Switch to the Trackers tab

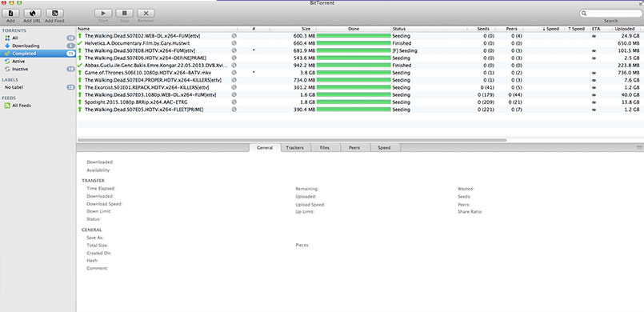(295, 148)
